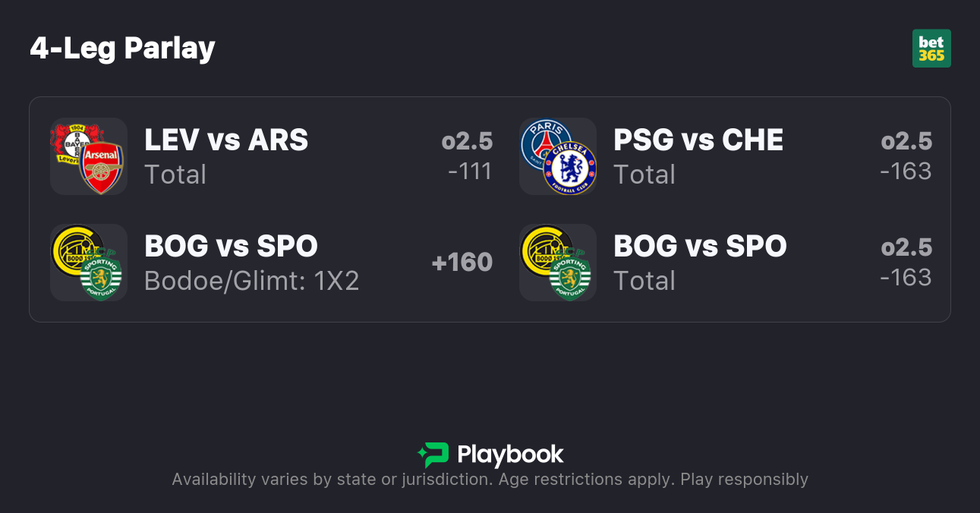Click the Arsenal team crest

102,166
